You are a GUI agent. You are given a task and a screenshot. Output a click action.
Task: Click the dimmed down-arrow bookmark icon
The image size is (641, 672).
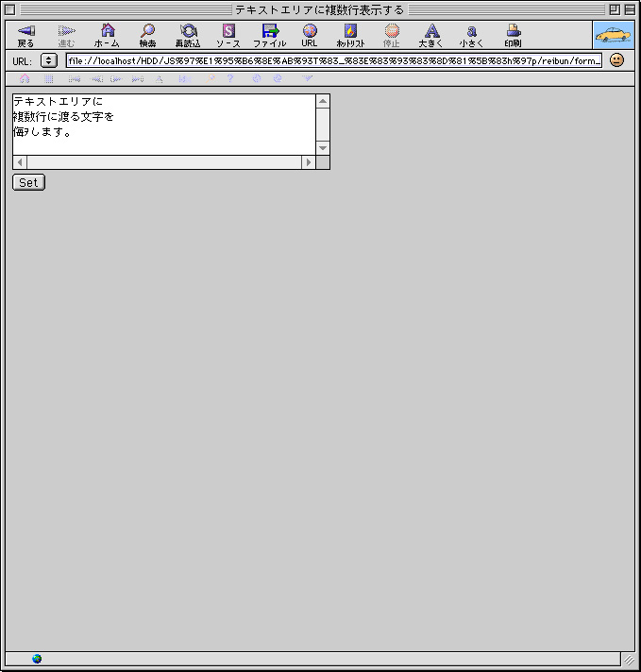tap(308, 78)
